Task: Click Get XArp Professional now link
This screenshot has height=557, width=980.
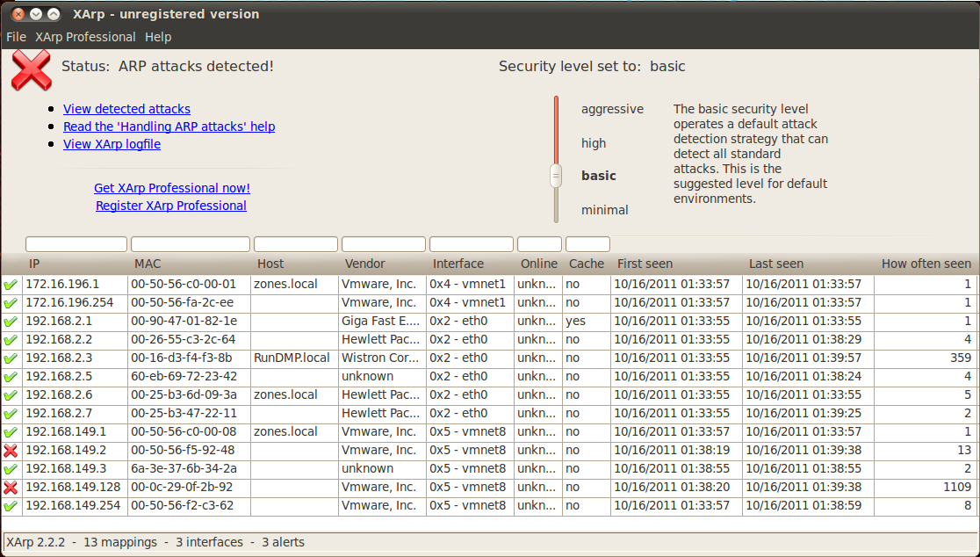Action: point(171,188)
